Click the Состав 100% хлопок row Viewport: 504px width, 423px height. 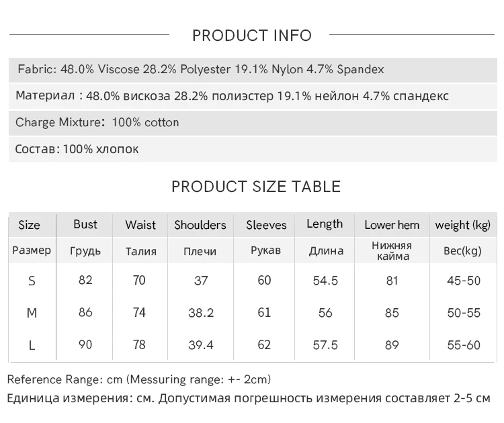(x=77, y=149)
